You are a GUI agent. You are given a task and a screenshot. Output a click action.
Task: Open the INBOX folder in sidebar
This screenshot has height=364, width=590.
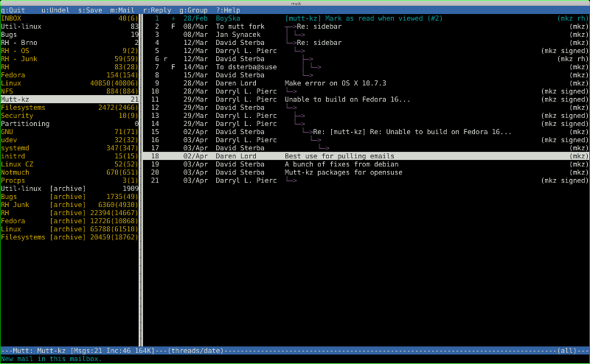tap(13, 18)
